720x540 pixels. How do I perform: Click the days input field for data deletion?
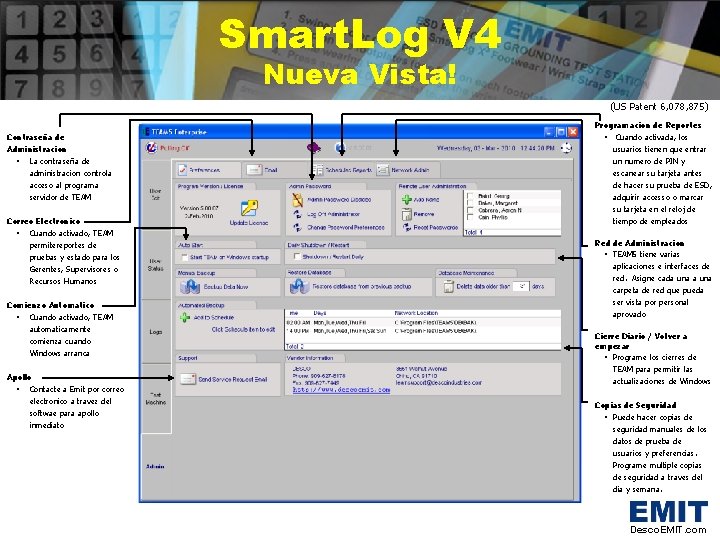[521, 286]
